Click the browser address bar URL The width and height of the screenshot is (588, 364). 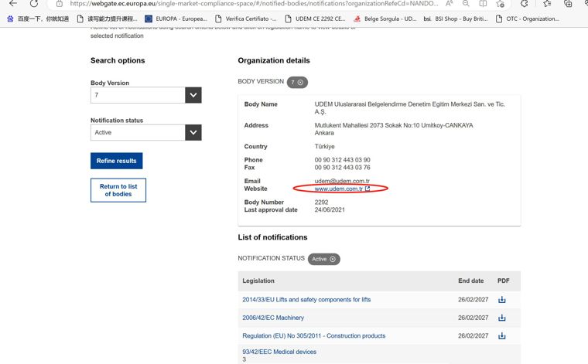coord(254,4)
